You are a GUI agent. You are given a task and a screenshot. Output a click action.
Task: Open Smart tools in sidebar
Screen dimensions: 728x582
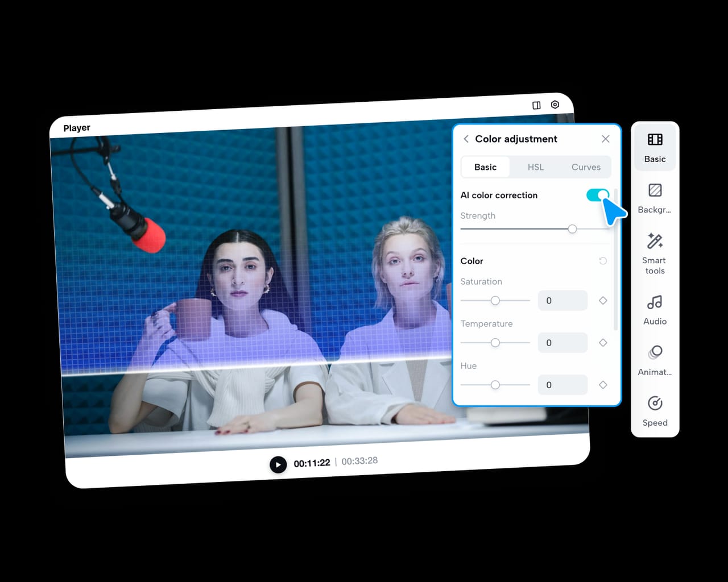[x=655, y=252]
